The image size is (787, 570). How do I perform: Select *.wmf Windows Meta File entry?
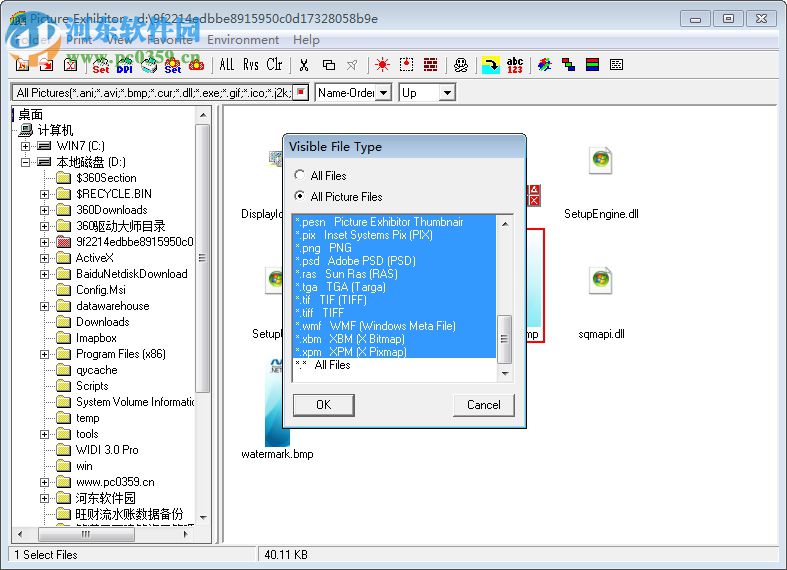pyautogui.click(x=394, y=326)
